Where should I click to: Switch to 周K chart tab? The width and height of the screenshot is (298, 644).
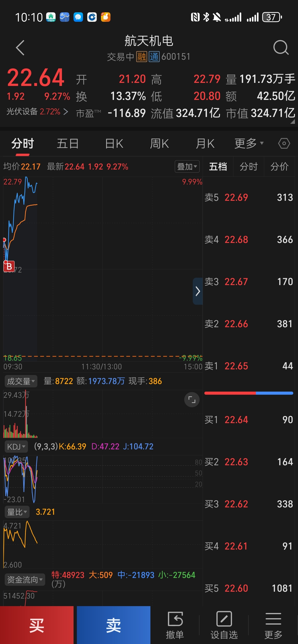click(159, 143)
